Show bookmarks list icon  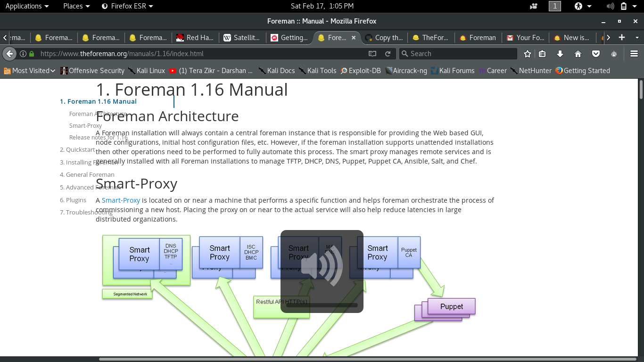click(542, 54)
